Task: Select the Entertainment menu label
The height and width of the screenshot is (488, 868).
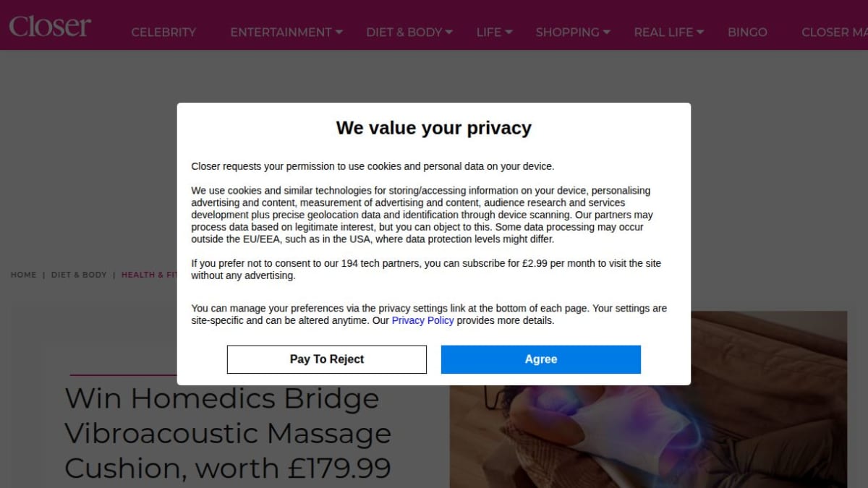Action: [281, 33]
